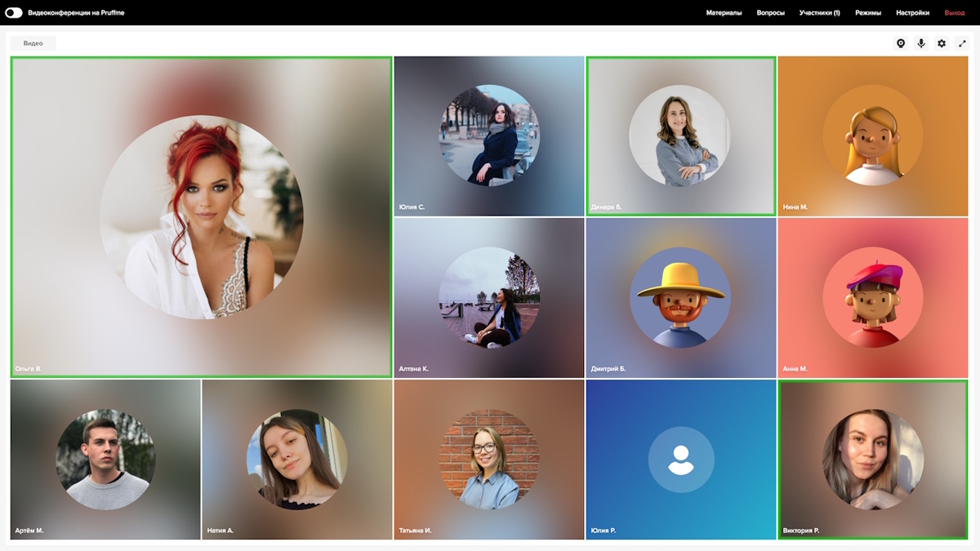This screenshot has height=551, width=980.
Task: Click the name label Виктория Р.
Action: pyautogui.click(x=800, y=531)
